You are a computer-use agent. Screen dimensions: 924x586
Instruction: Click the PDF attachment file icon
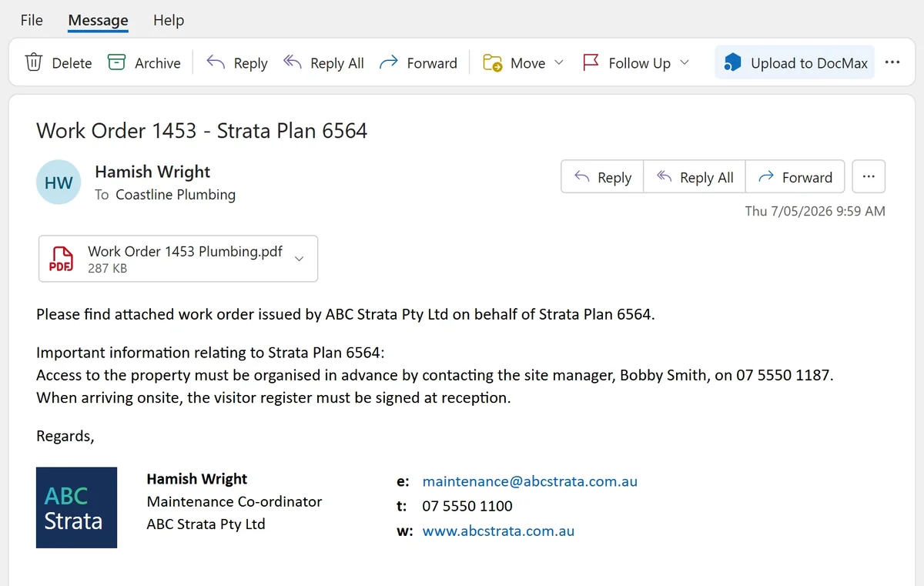tap(61, 259)
